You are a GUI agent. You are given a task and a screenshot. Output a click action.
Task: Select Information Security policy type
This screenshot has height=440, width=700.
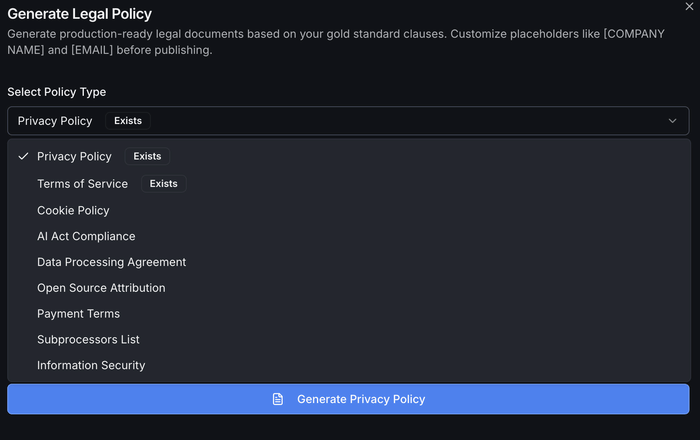point(91,366)
